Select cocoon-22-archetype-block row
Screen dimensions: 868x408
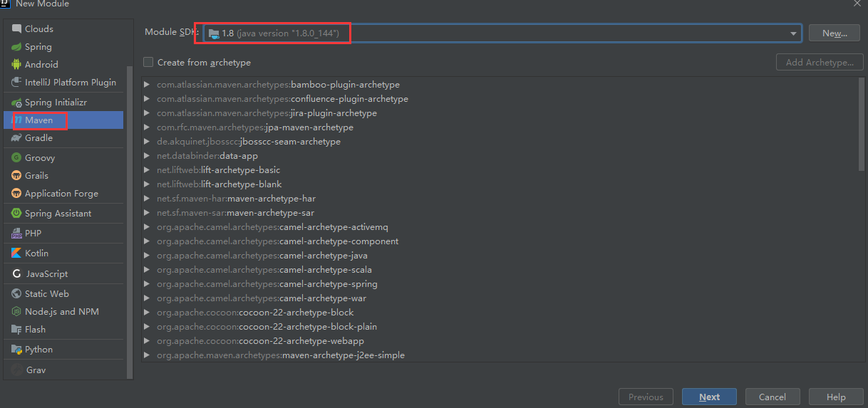pyautogui.click(x=499, y=313)
